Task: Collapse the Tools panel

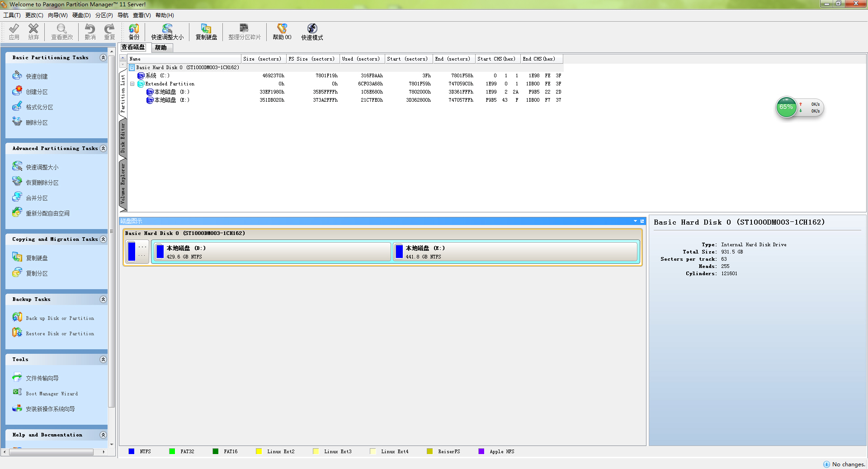Action: 103,360
